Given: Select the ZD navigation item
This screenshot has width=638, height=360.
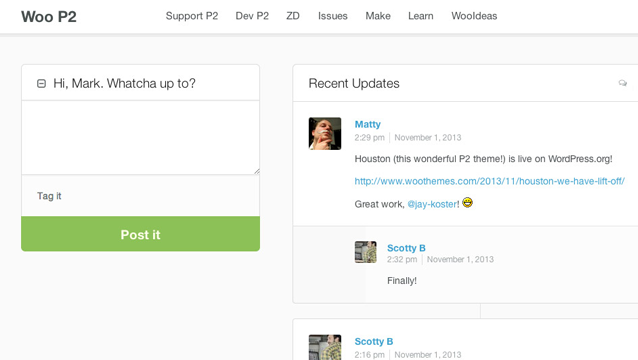Looking at the screenshot, I should point(293,16).
